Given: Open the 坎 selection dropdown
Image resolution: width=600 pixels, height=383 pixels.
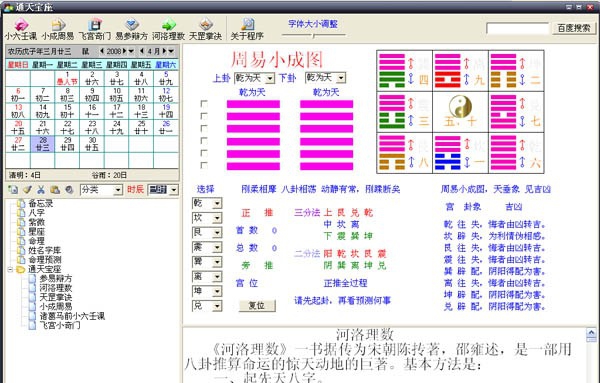Looking at the screenshot, I should (x=217, y=218).
